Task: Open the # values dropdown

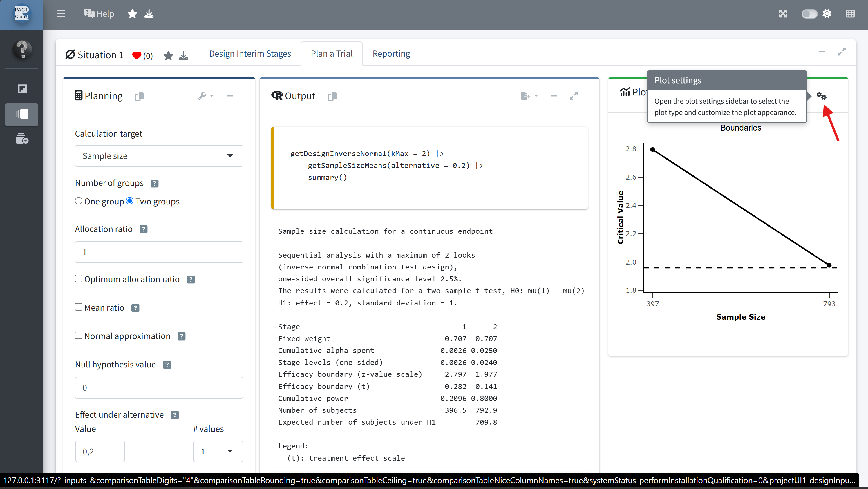Action: [x=218, y=451]
